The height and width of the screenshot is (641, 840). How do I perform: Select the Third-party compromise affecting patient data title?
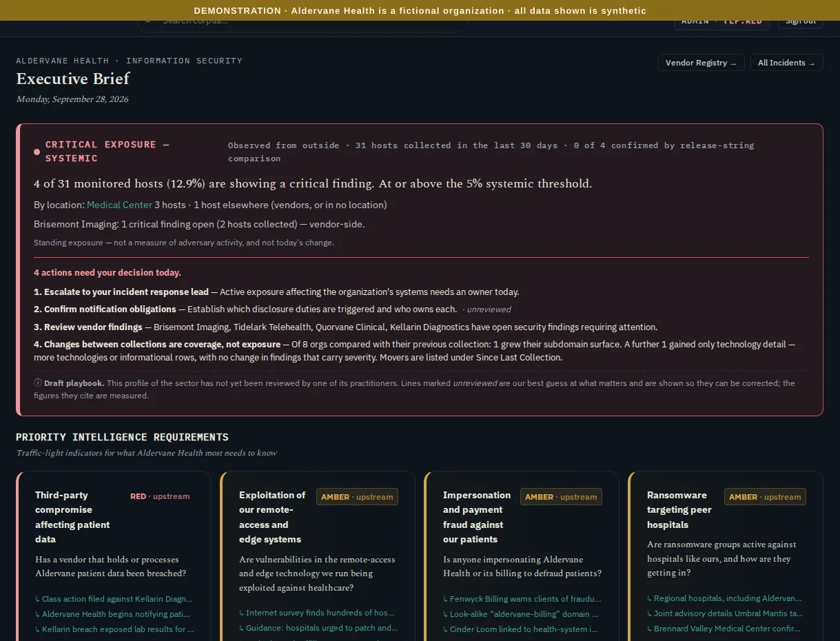pyautogui.click(x=72, y=517)
